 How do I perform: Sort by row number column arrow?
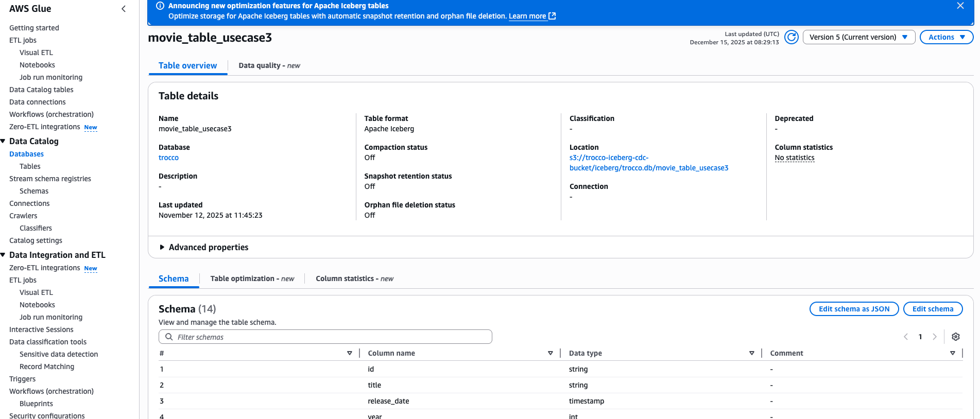tap(350, 353)
